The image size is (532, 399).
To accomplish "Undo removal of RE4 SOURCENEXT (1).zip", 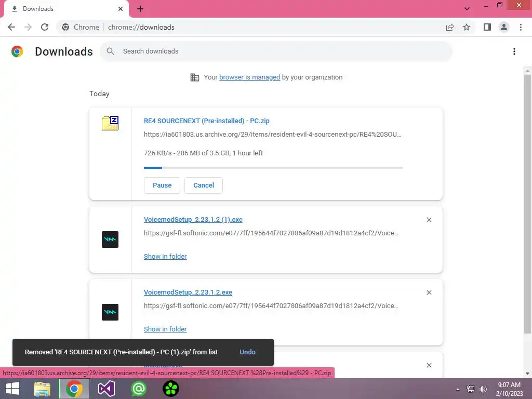I will [247, 352].
